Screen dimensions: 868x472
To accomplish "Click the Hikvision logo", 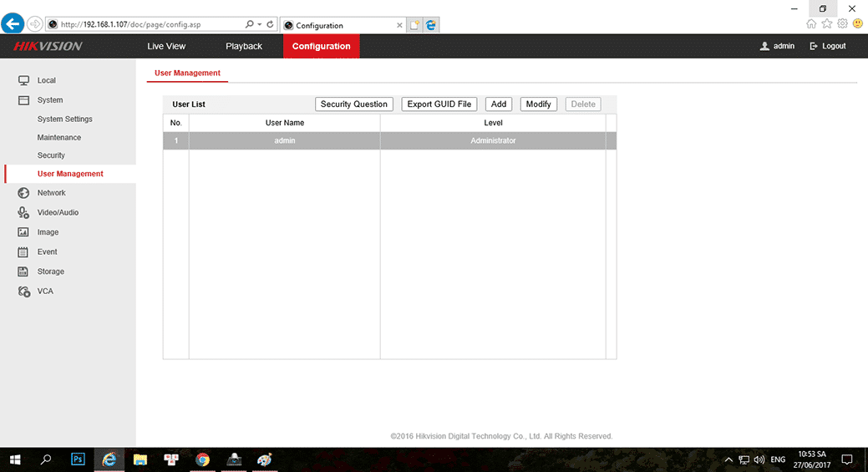I will click(48, 47).
